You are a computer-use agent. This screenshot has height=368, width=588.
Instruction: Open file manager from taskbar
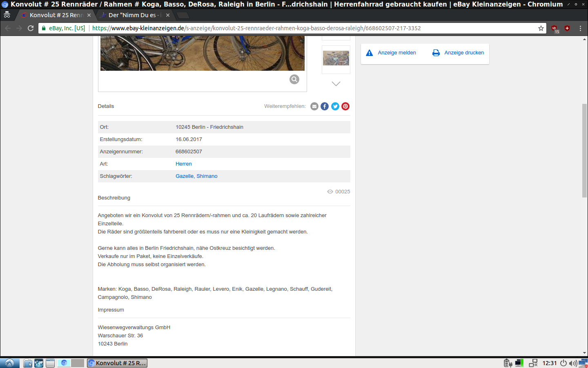(28, 363)
